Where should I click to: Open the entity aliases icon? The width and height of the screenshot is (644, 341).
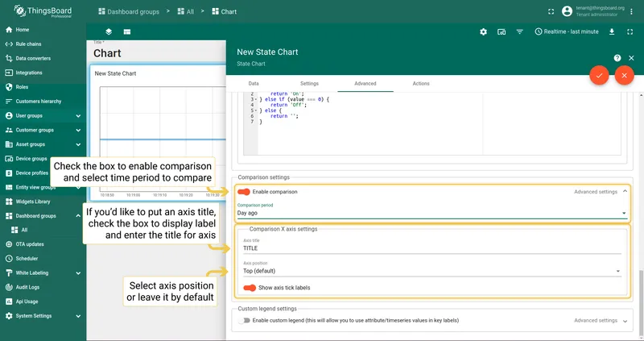(x=502, y=31)
